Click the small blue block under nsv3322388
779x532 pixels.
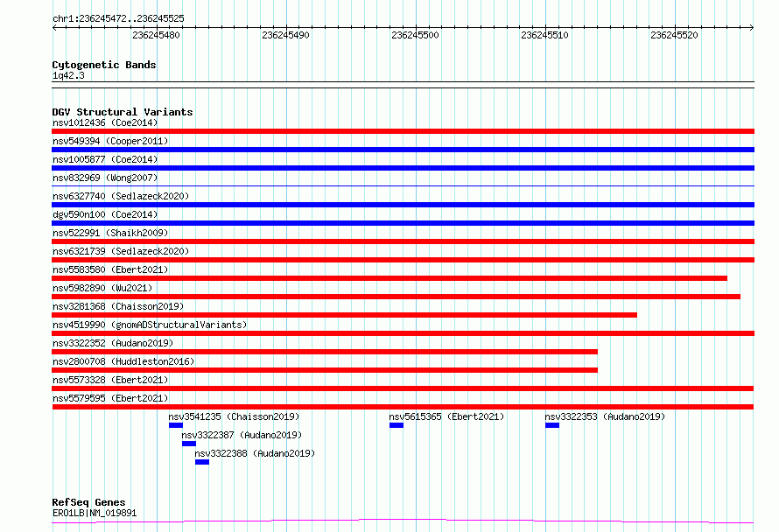(x=202, y=462)
